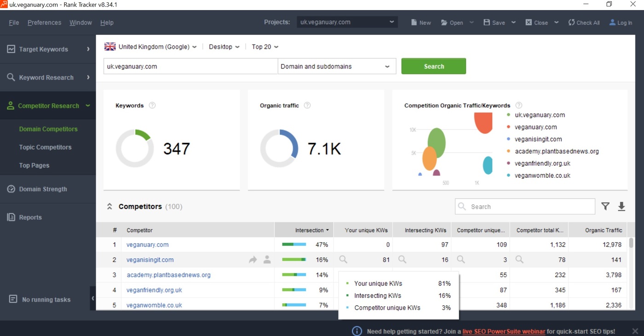Click the filter funnel icon above competitors table

tap(605, 206)
